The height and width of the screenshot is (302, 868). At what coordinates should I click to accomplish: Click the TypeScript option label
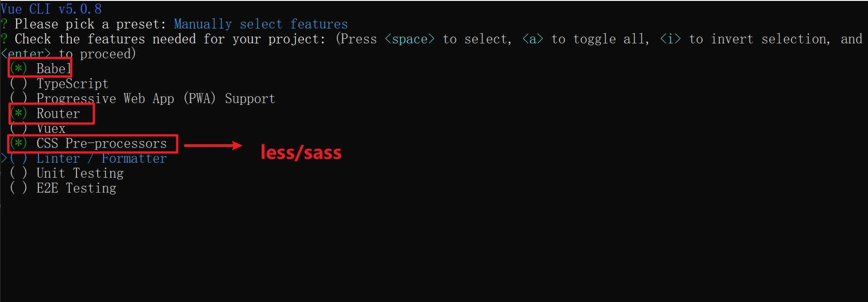(72, 84)
